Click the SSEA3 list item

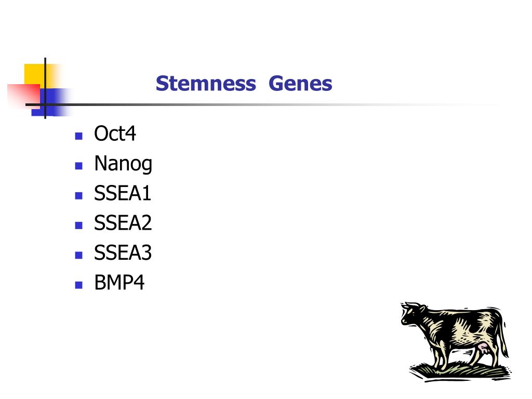(x=123, y=253)
